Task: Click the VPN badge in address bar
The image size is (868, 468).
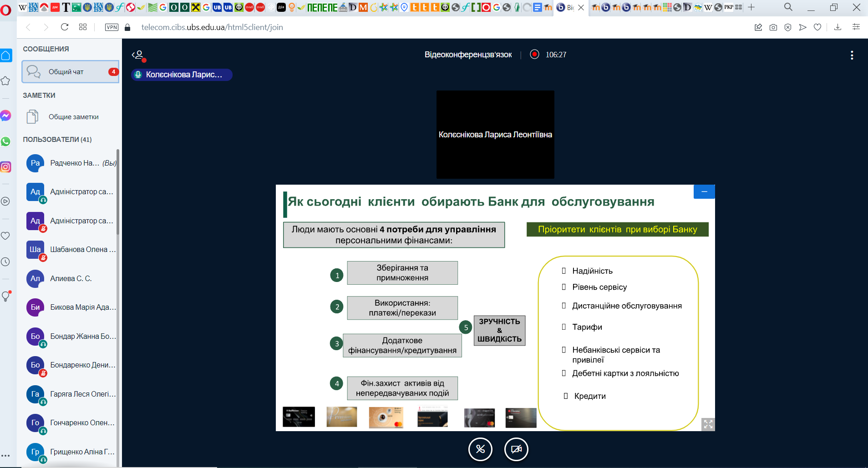Action: pyautogui.click(x=112, y=27)
